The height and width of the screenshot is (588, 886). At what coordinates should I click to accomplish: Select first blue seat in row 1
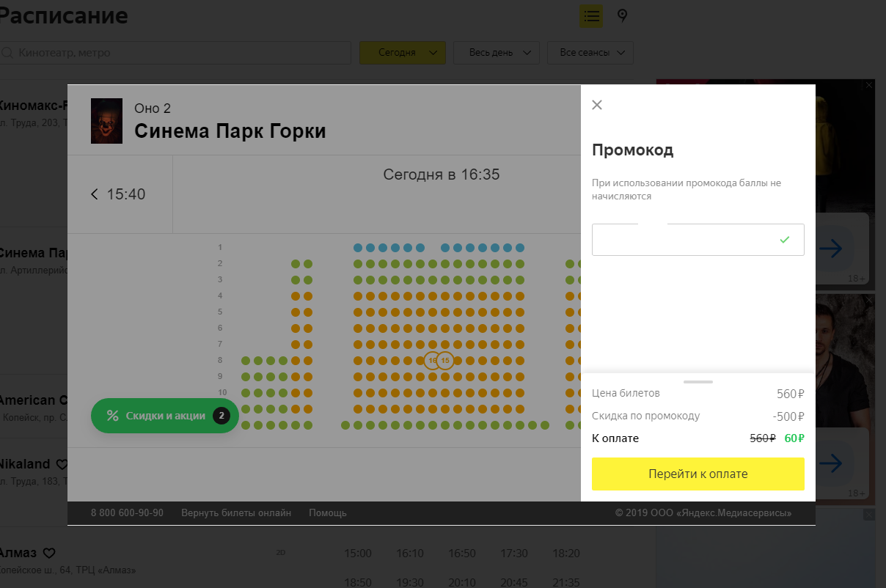pos(358,248)
